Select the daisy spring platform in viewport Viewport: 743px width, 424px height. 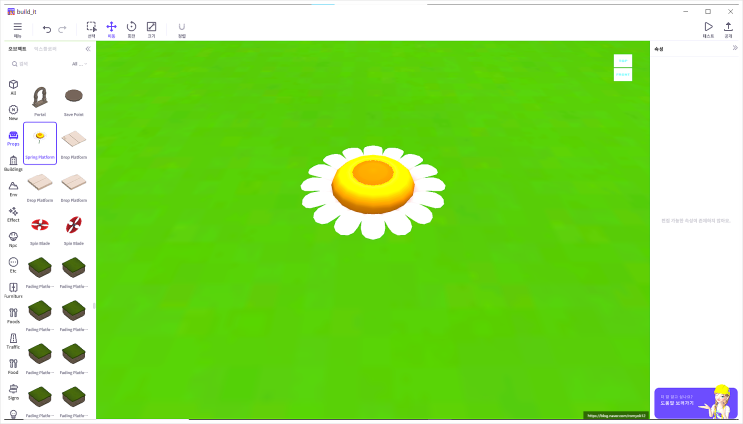click(373, 192)
